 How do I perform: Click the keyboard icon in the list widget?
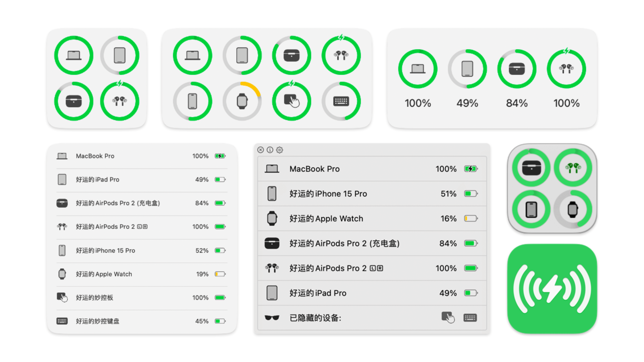coord(62,321)
